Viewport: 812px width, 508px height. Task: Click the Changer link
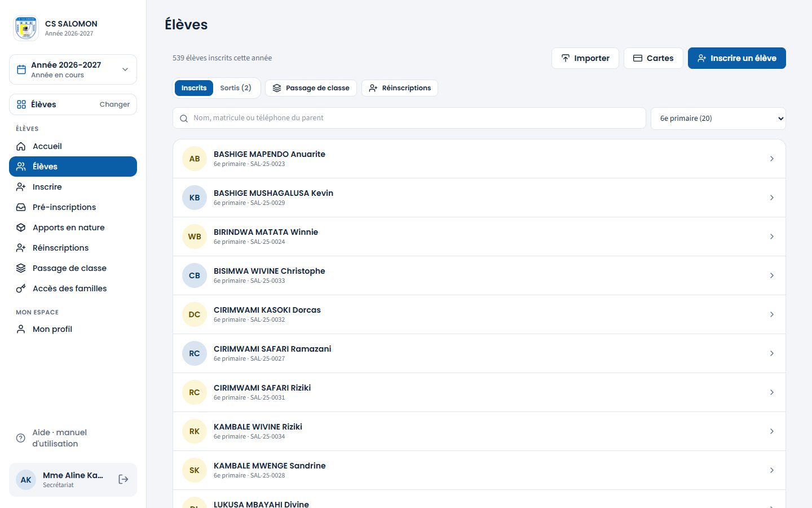click(114, 104)
